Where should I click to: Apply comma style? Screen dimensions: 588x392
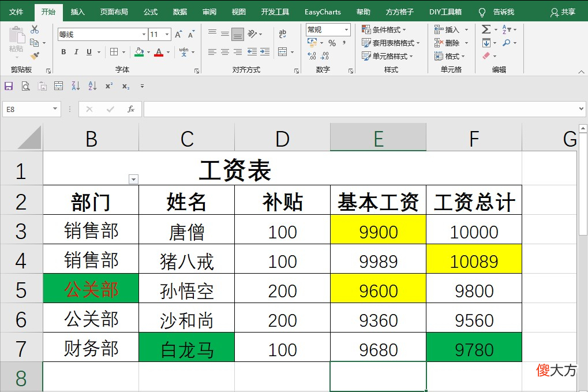[x=344, y=43]
